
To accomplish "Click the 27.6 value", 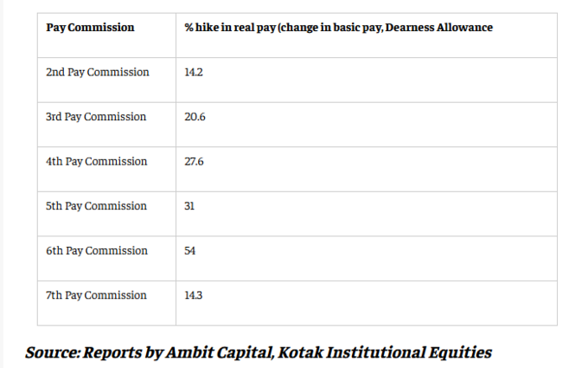I will pos(194,161).
